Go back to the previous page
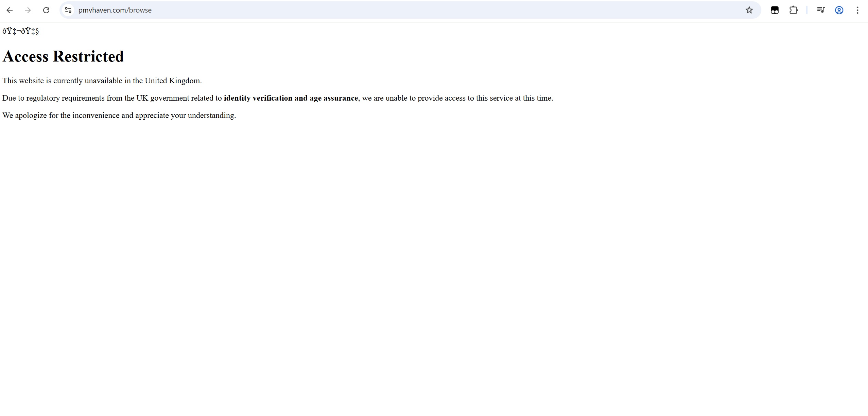The width and height of the screenshot is (868, 416). point(10,10)
